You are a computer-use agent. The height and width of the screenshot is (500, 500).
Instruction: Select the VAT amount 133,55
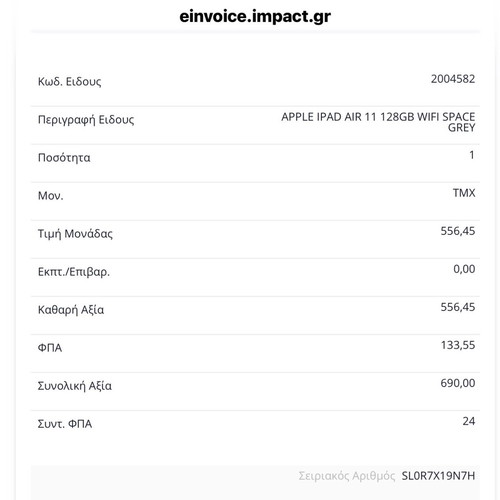(x=458, y=345)
